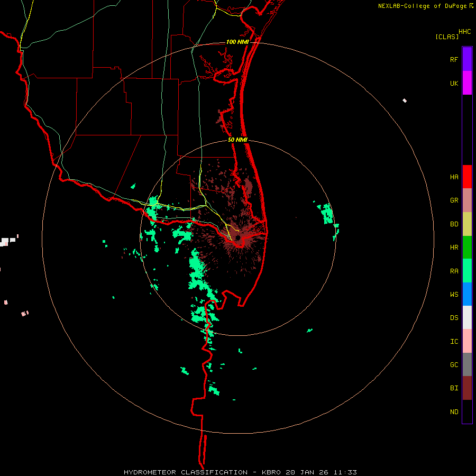Click the UK legend label
The height and width of the screenshot is (476, 476).
454,83
